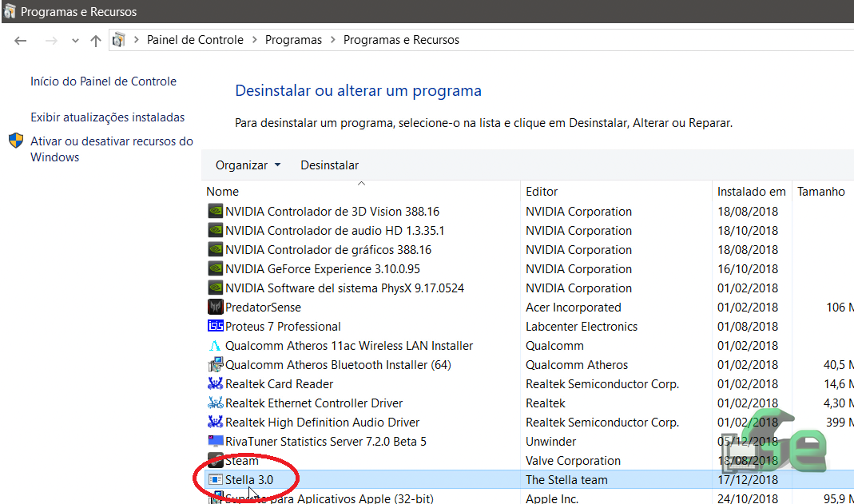Select Realtek High Definition Audio Driver
This screenshot has width=854, height=504.
coord(323,422)
